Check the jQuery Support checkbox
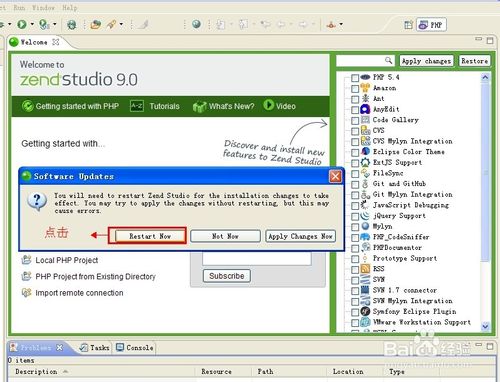This screenshot has width=500, height=382. (x=355, y=216)
